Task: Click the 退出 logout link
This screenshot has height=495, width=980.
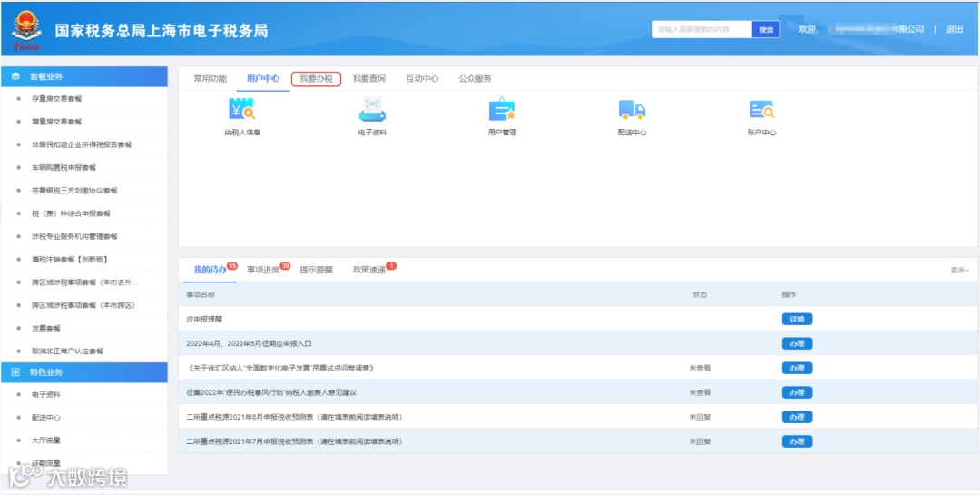Action: [x=955, y=29]
